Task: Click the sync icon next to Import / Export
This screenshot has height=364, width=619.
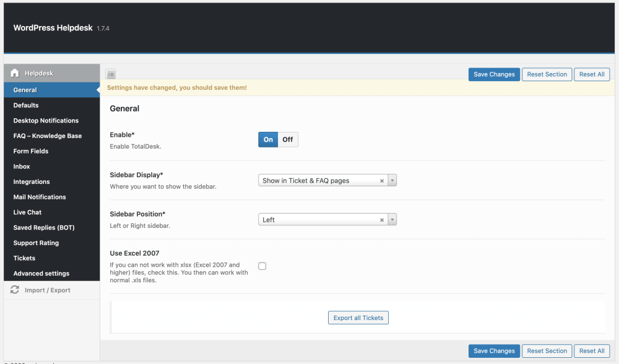Action: 14,289
